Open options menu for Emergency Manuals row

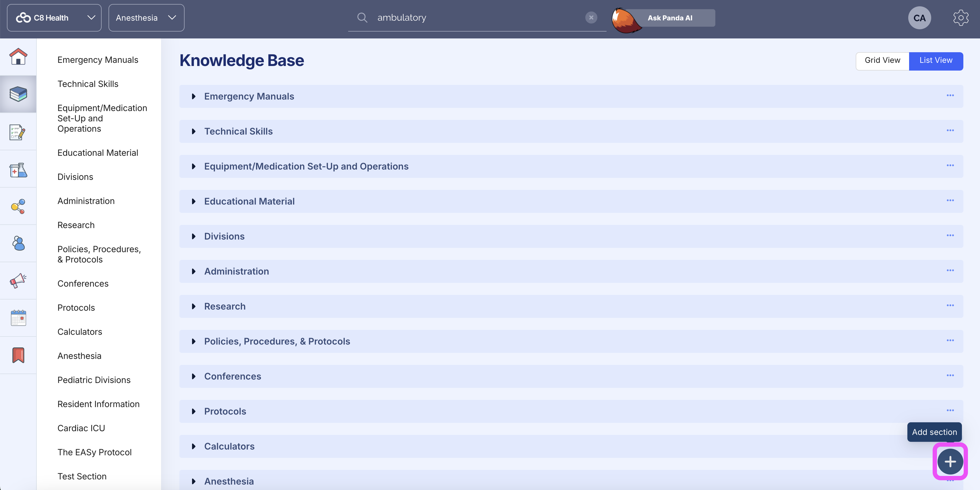(950, 96)
